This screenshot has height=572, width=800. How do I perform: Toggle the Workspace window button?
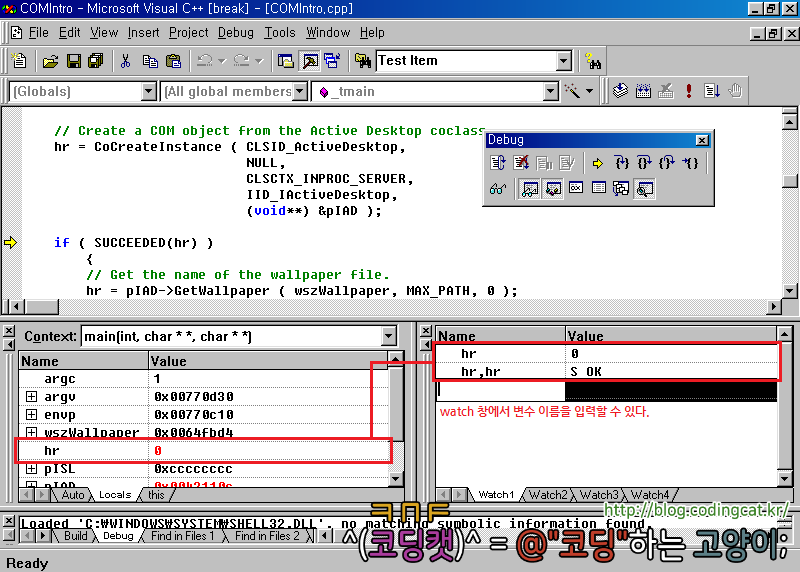point(286,61)
